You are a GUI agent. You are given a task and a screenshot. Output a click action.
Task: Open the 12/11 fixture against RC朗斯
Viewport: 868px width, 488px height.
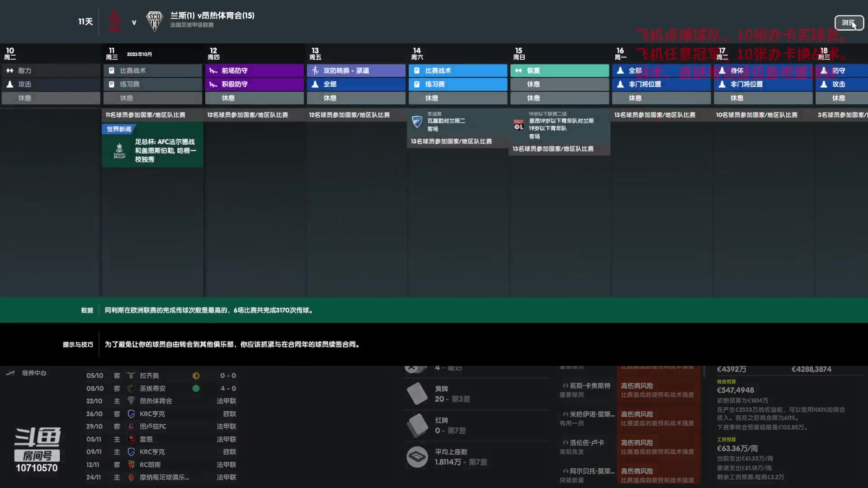[161, 465]
